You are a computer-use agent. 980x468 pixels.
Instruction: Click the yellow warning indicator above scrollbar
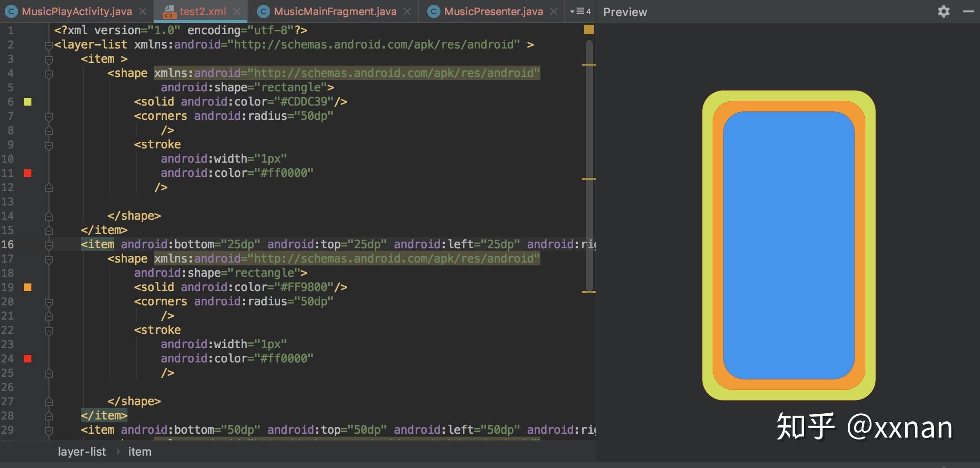(x=588, y=30)
